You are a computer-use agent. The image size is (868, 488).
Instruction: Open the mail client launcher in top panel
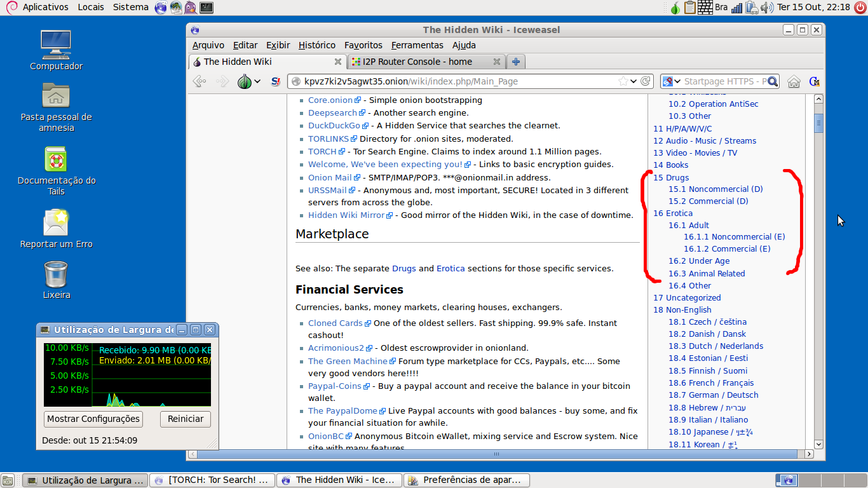(175, 8)
